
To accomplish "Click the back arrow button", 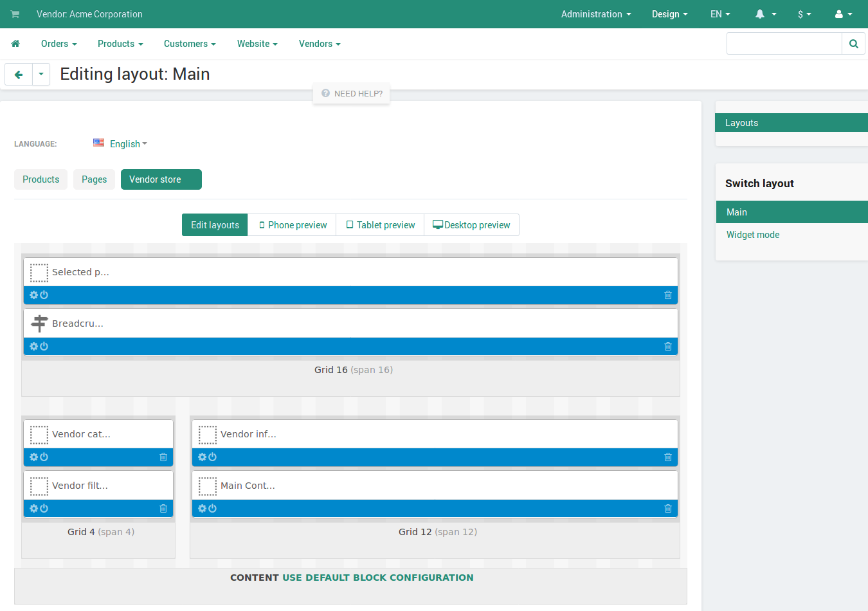I will point(19,75).
